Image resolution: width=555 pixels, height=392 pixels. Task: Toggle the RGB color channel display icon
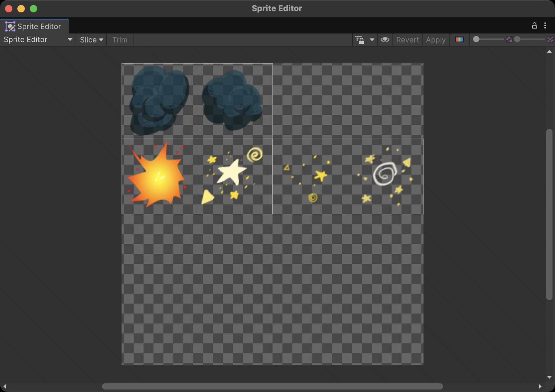coord(460,40)
